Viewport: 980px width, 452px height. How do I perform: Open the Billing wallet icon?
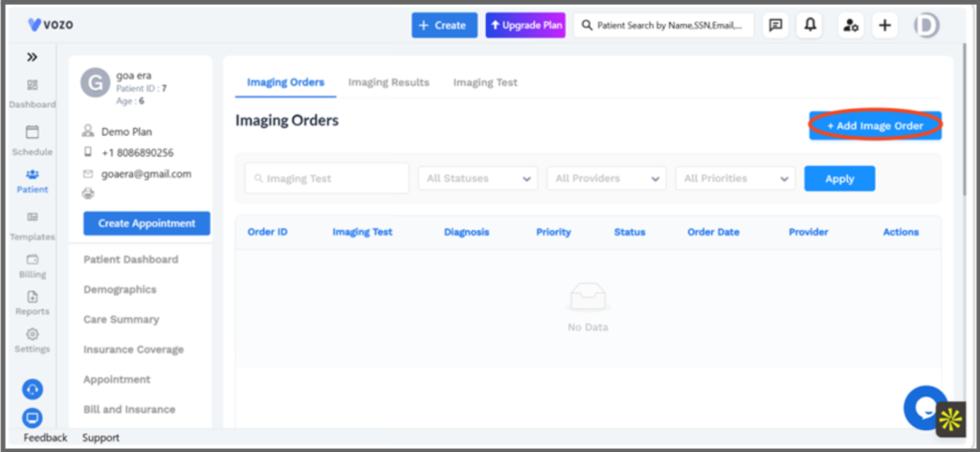[x=32, y=260]
